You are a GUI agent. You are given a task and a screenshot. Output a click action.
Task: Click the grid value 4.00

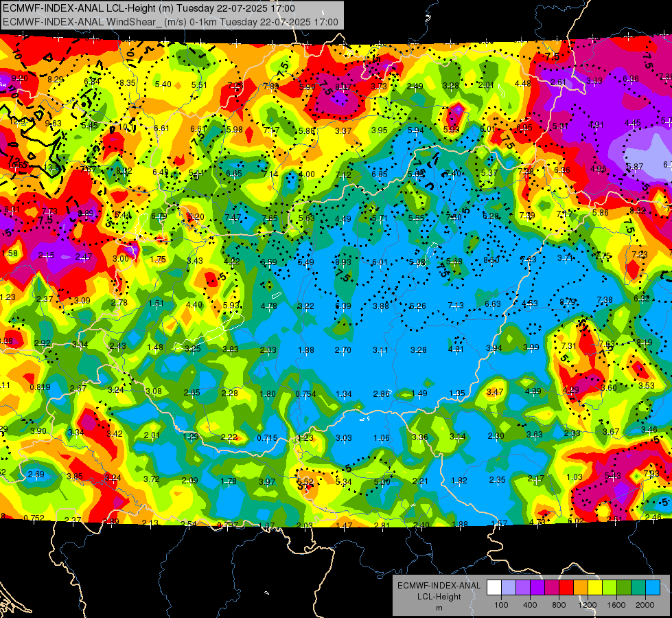306,174
